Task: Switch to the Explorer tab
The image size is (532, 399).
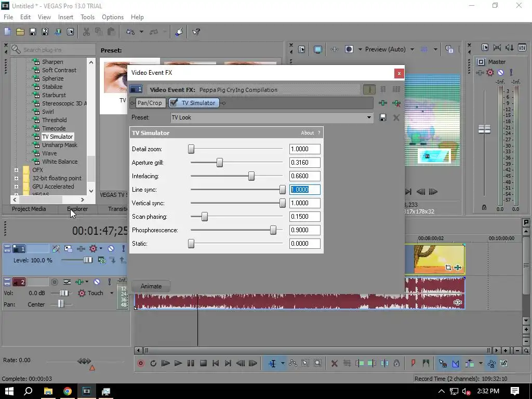Action: (x=77, y=209)
